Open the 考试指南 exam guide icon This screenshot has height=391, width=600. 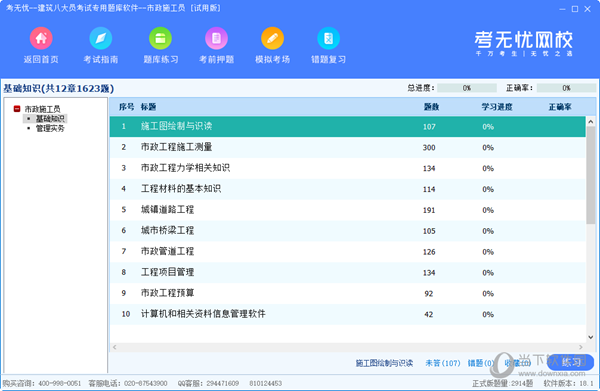coord(101,39)
